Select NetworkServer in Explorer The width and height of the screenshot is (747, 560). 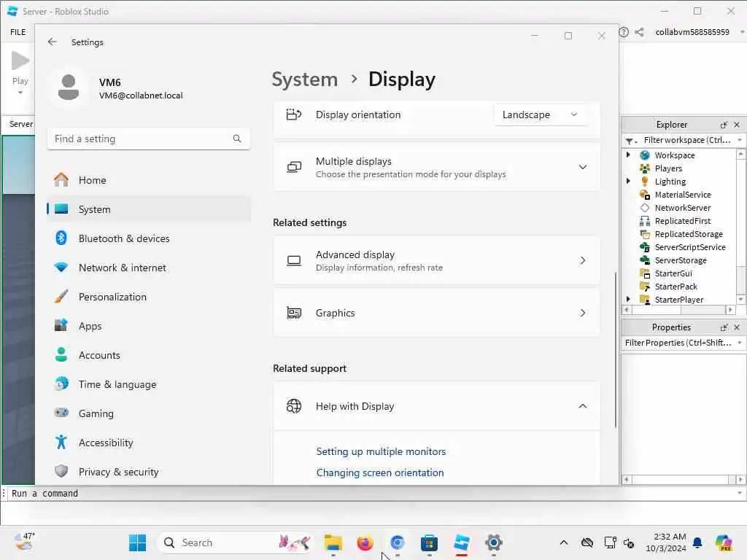coord(682,208)
